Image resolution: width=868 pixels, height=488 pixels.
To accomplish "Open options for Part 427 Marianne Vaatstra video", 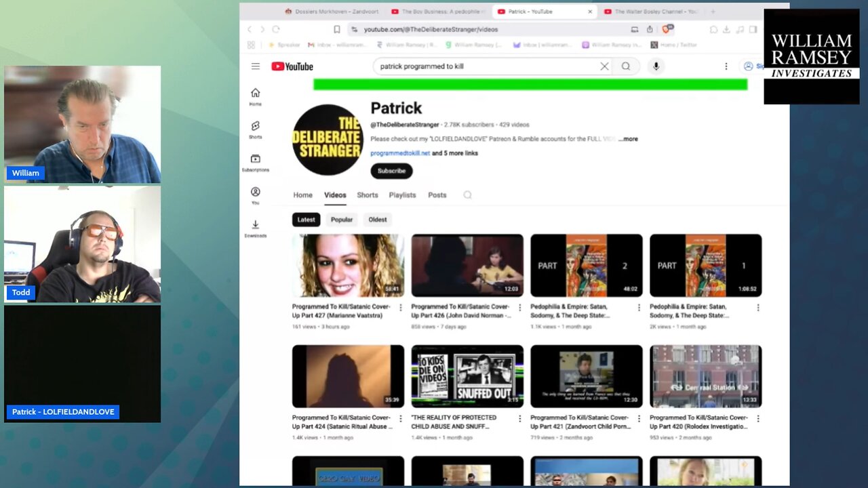I will pos(400,307).
